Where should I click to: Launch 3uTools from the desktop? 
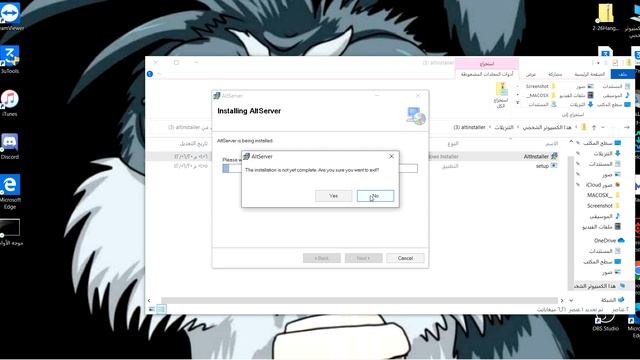click(10, 60)
